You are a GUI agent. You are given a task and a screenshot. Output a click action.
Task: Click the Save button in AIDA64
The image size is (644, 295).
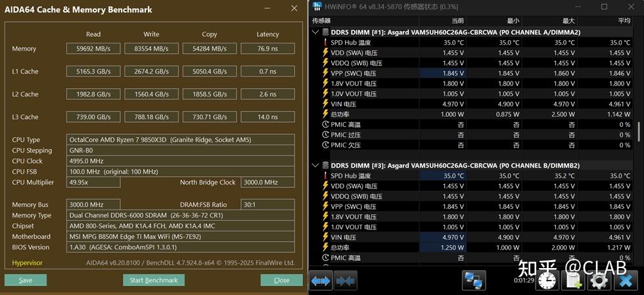26,280
